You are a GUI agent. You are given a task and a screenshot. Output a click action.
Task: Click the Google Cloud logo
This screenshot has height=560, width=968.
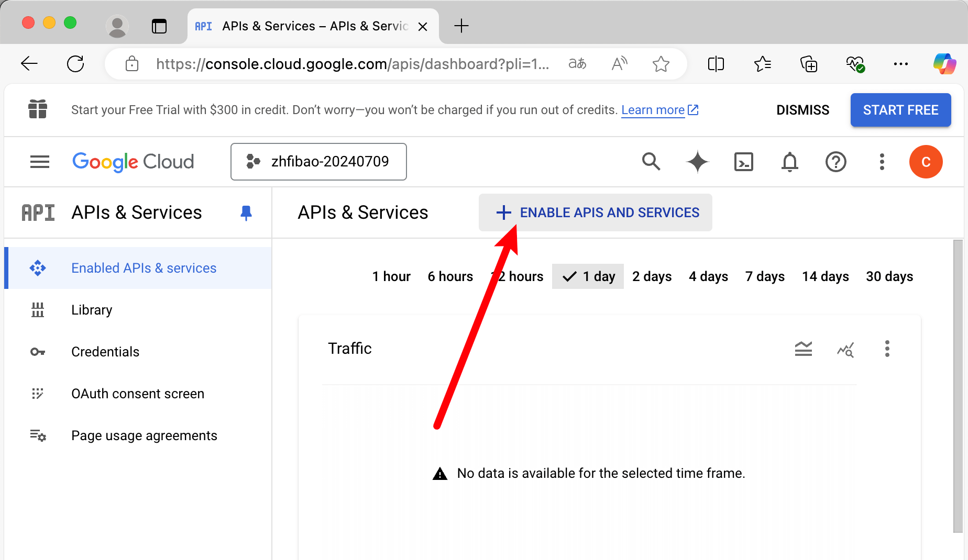click(133, 162)
